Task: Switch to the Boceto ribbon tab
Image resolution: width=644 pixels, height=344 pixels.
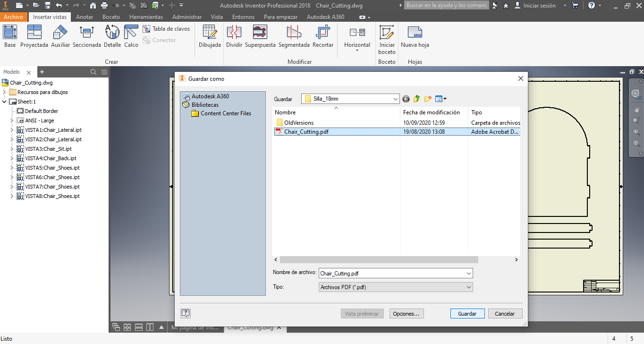Action: coord(111,17)
